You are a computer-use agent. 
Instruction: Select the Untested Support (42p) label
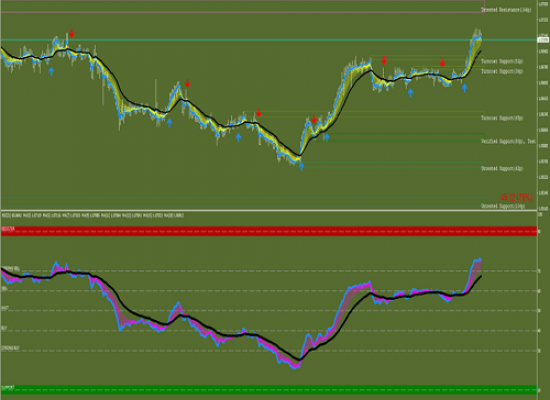[502, 168]
